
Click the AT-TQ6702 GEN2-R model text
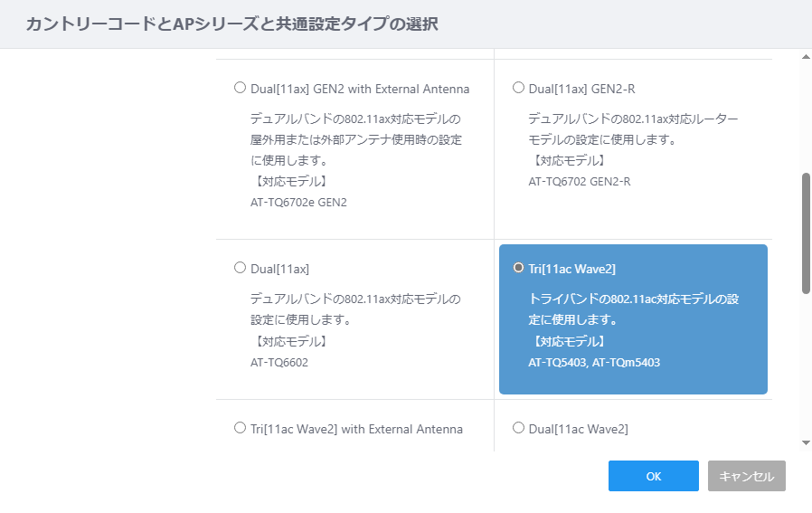[x=580, y=182]
